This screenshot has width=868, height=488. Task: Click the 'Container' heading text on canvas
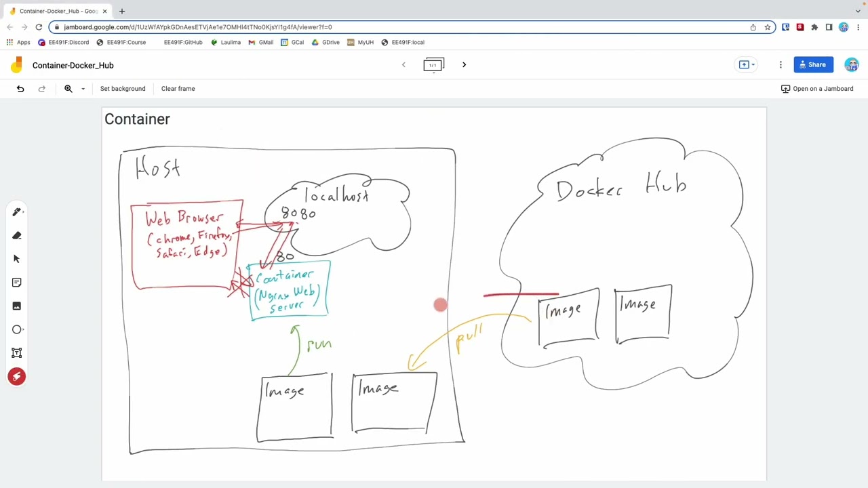point(137,119)
